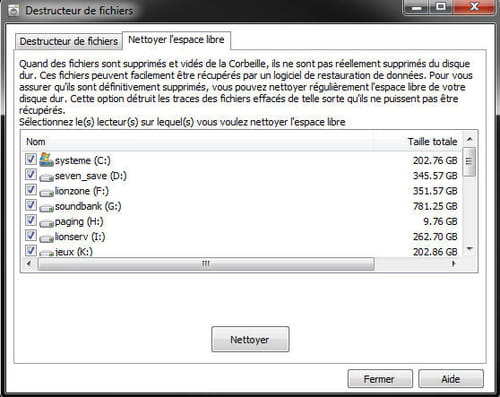Uncheck the jeux (K:) checkbox
This screenshot has height=397, width=500.
click(31, 250)
